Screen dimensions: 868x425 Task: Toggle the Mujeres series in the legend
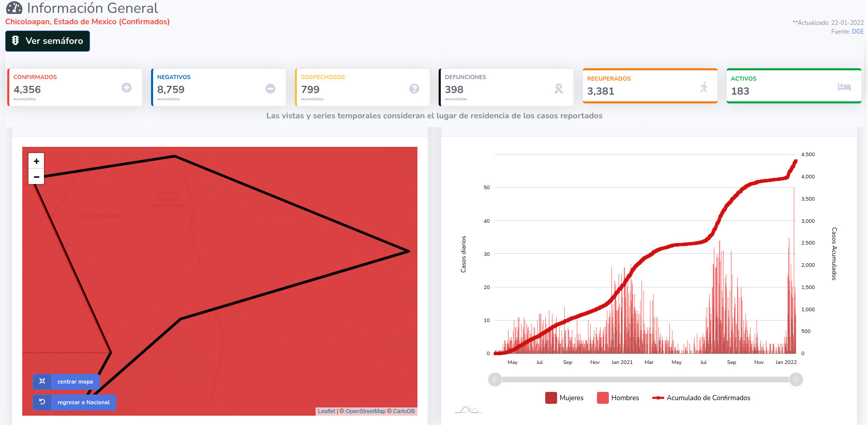[564, 398]
